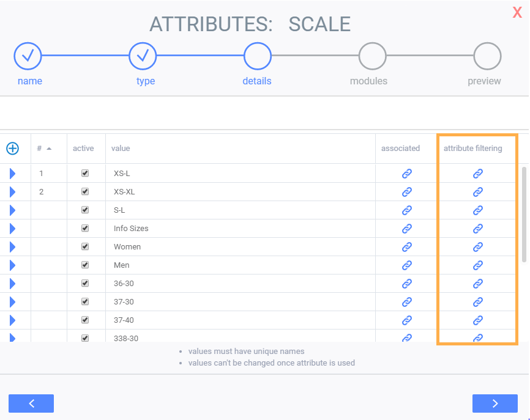Expand the Info Sizes row triangle
The width and height of the screenshot is (530, 420).
pos(12,229)
